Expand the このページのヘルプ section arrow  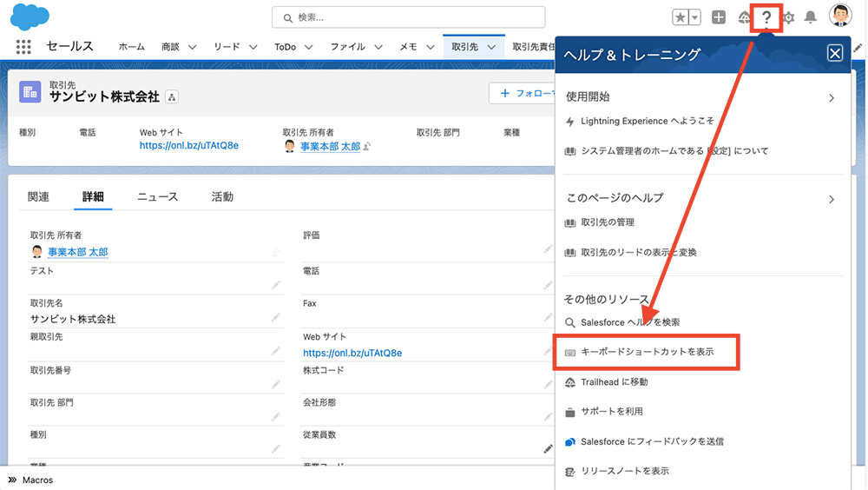tap(831, 200)
